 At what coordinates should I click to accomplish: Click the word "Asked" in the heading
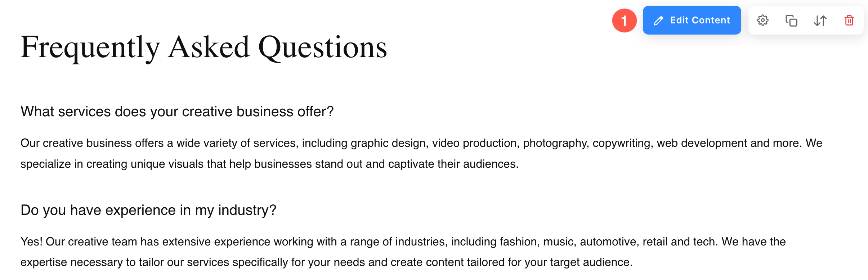(x=209, y=48)
